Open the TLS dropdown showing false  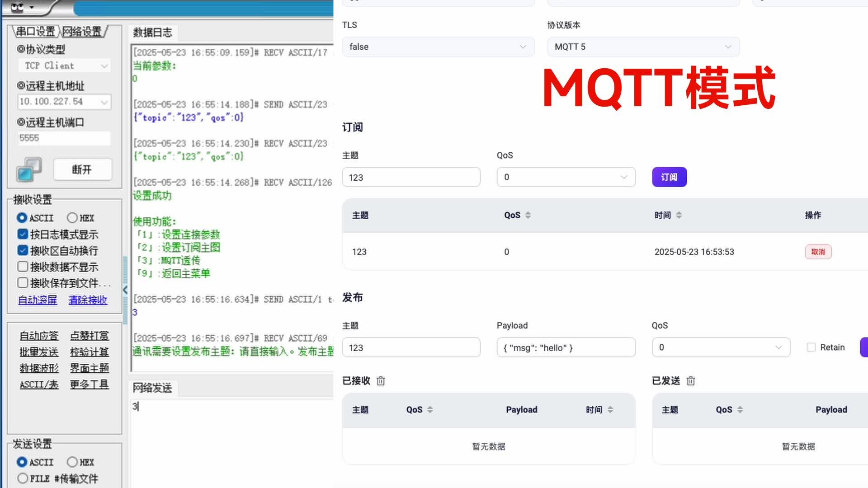click(x=437, y=47)
